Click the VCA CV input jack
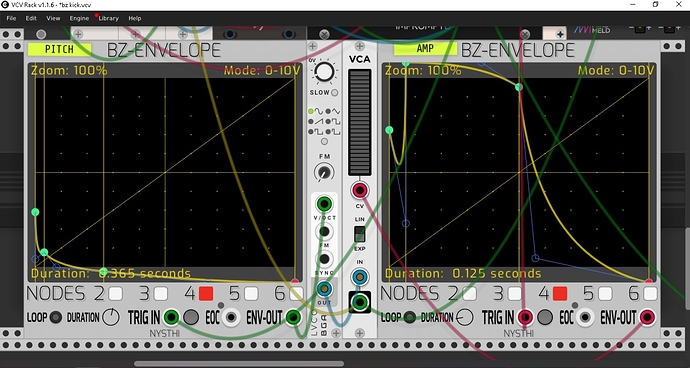 tap(360, 190)
